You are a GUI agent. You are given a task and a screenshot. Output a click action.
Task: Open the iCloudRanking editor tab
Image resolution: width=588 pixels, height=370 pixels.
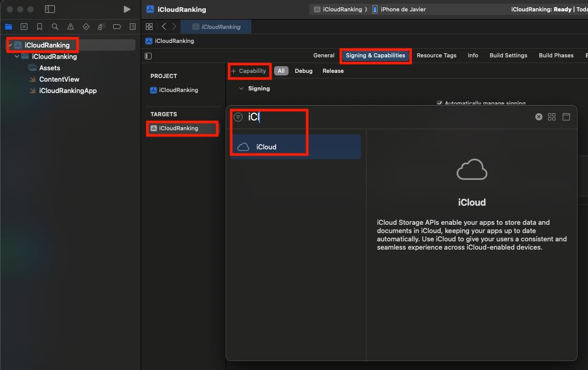[216, 27]
